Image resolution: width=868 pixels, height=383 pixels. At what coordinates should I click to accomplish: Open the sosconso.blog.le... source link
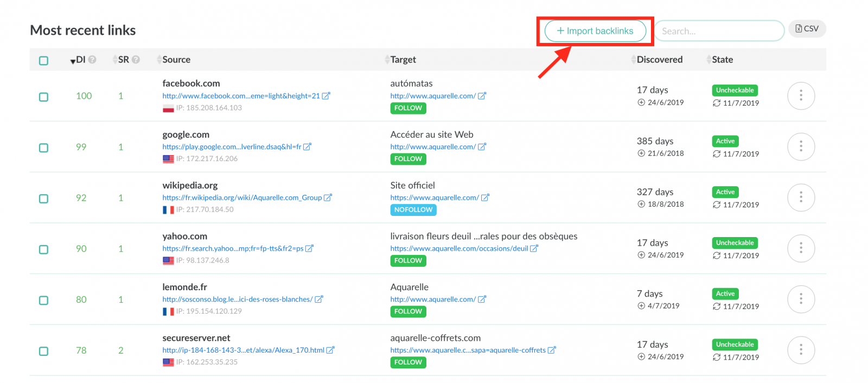237,299
